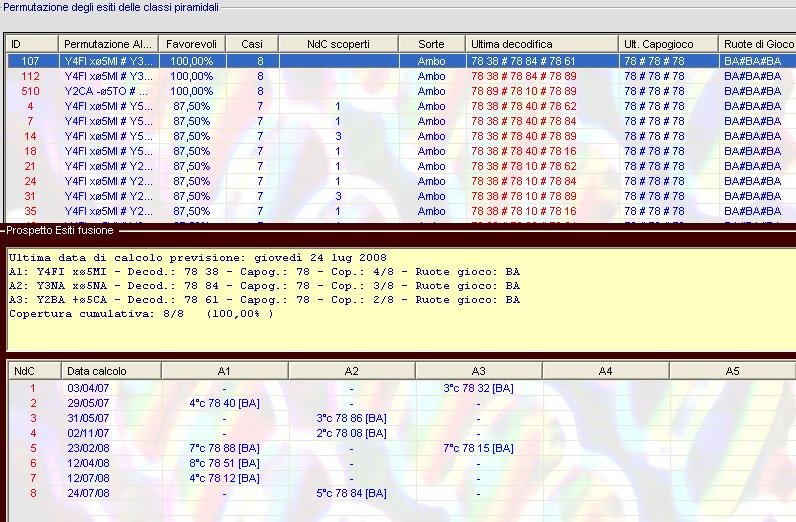This screenshot has width=796, height=522.
Task: Click result 5°c 78 84 [BA]
Action: pos(351,493)
